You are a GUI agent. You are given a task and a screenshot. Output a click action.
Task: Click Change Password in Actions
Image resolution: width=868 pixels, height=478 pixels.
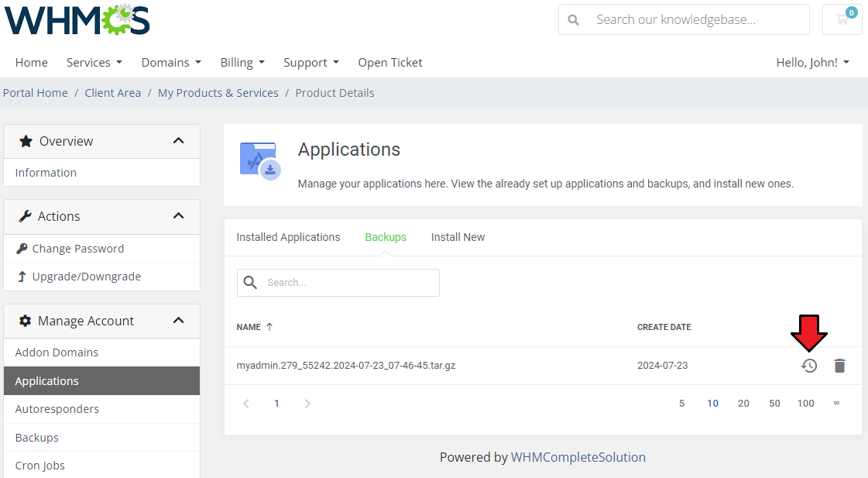(102, 249)
